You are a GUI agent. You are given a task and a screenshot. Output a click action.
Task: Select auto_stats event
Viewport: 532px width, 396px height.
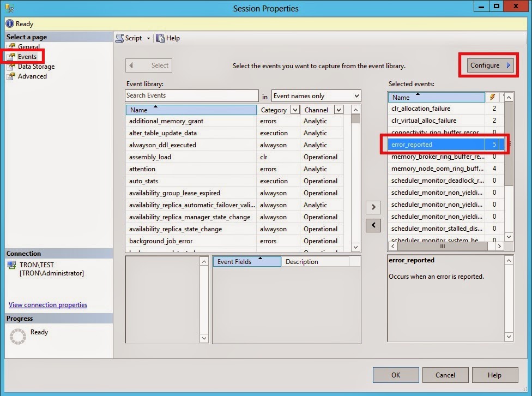coord(234,181)
